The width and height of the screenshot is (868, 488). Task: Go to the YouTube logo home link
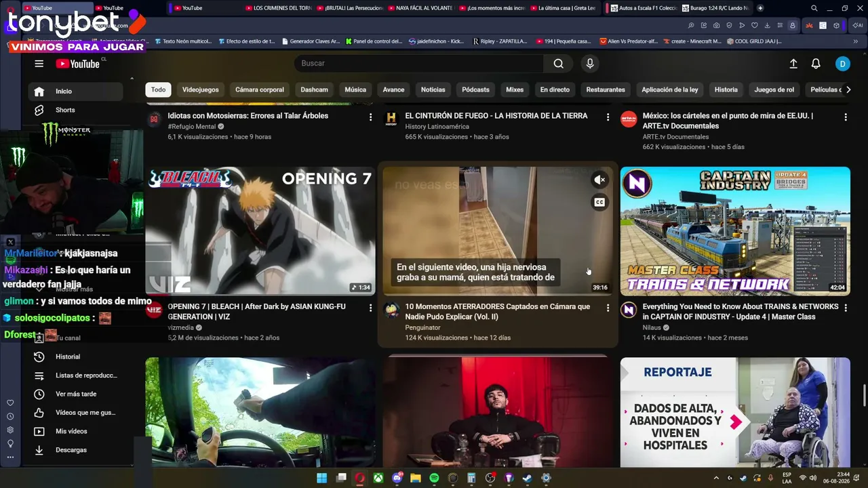(x=78, y=64)
